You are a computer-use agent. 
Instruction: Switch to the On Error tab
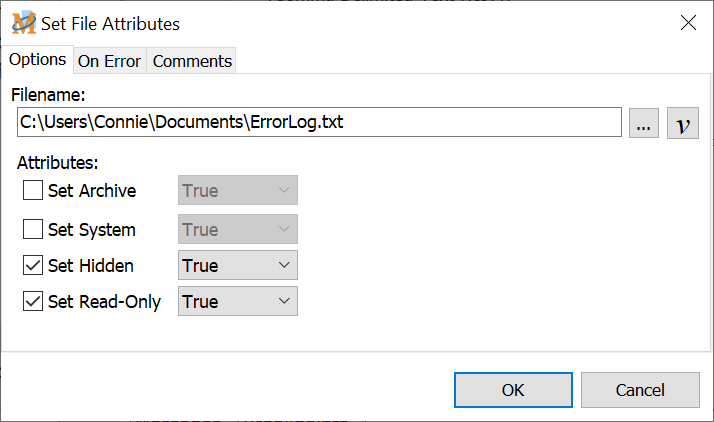[109, 61]
